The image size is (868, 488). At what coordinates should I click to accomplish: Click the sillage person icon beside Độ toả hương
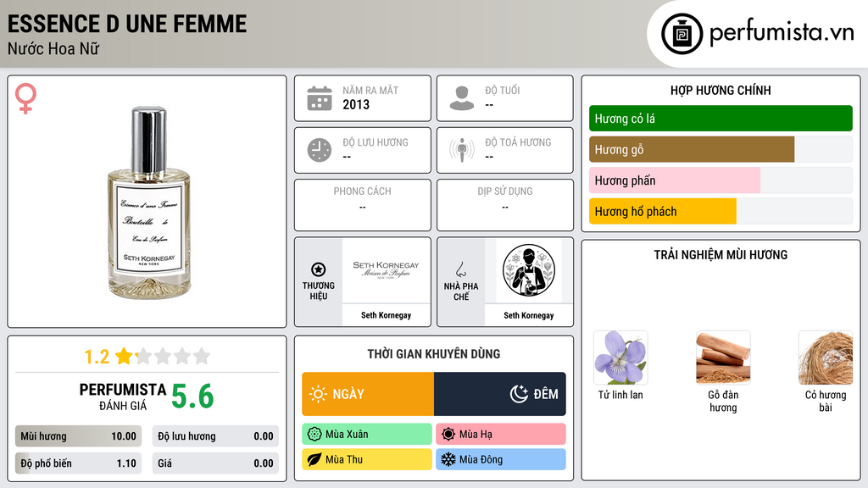point(462,150)
